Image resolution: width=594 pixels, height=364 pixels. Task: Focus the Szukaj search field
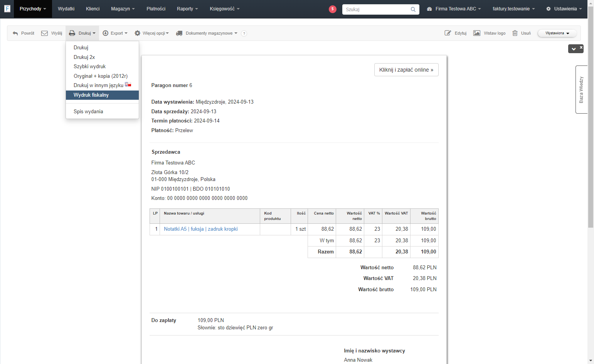click(x=380, y=9)
